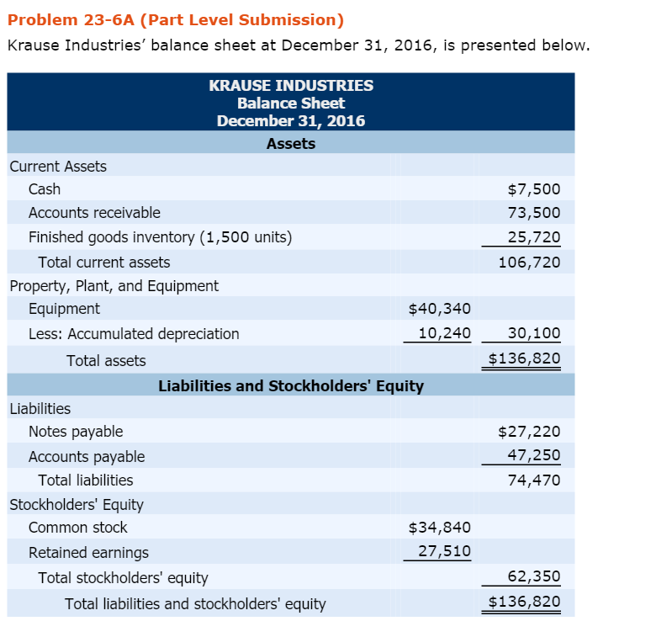Click the Accounts receivable value 73,500

click(x=534, y=213)
